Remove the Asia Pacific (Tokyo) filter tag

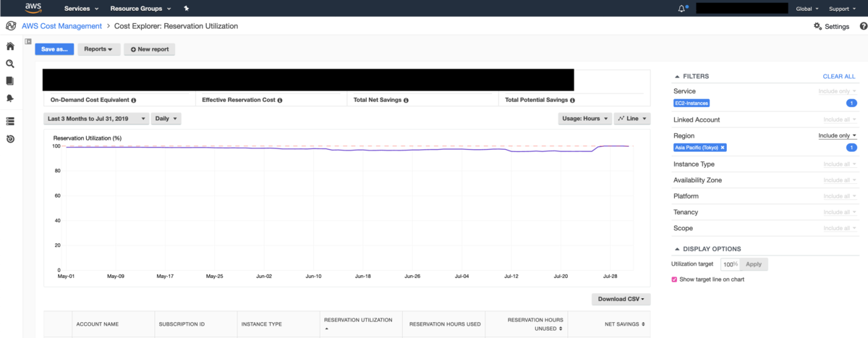723,148
